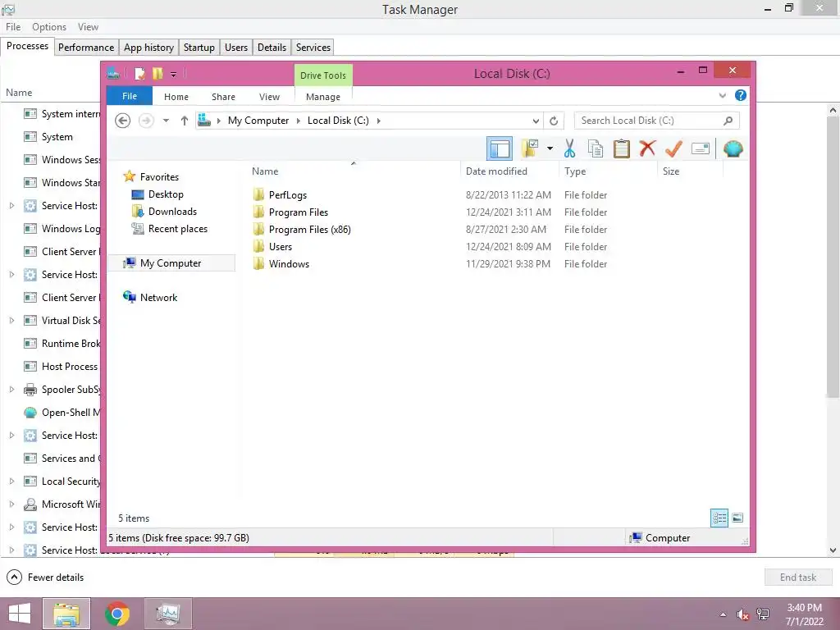This screenshot has height=630, width=840.
Task: Select Recent places in navigation pane
Action: 178,229
